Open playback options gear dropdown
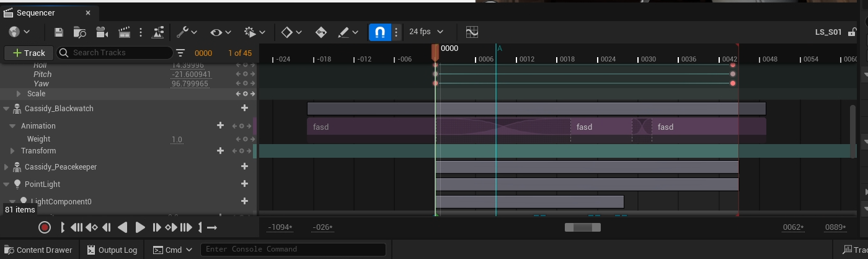Screen dimensions: 868x259 [255, 32]
